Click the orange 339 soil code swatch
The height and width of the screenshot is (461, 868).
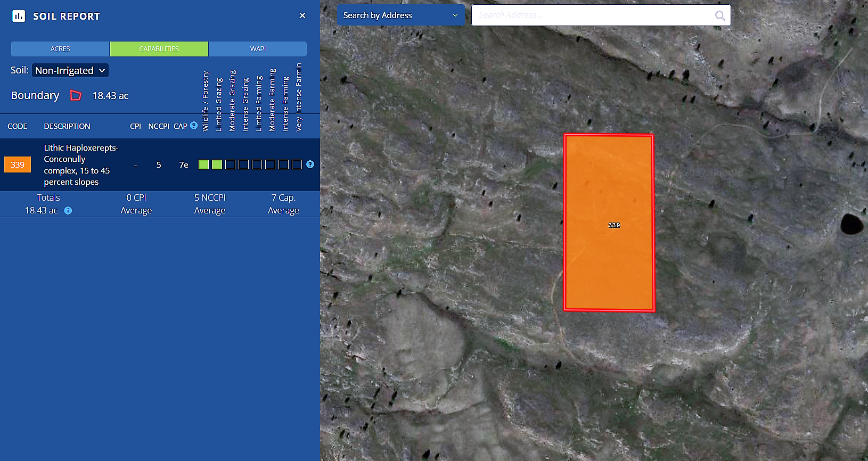click(x=18, y=164)
